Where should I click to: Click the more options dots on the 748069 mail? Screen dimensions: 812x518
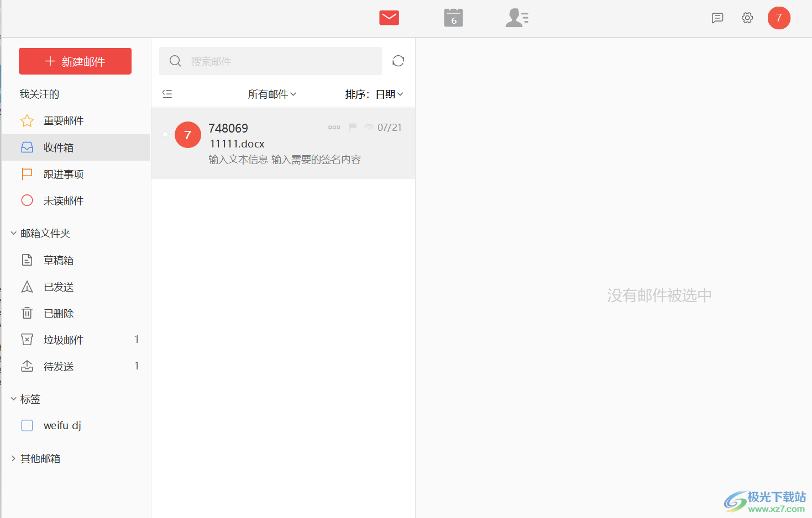click(334, 128)
